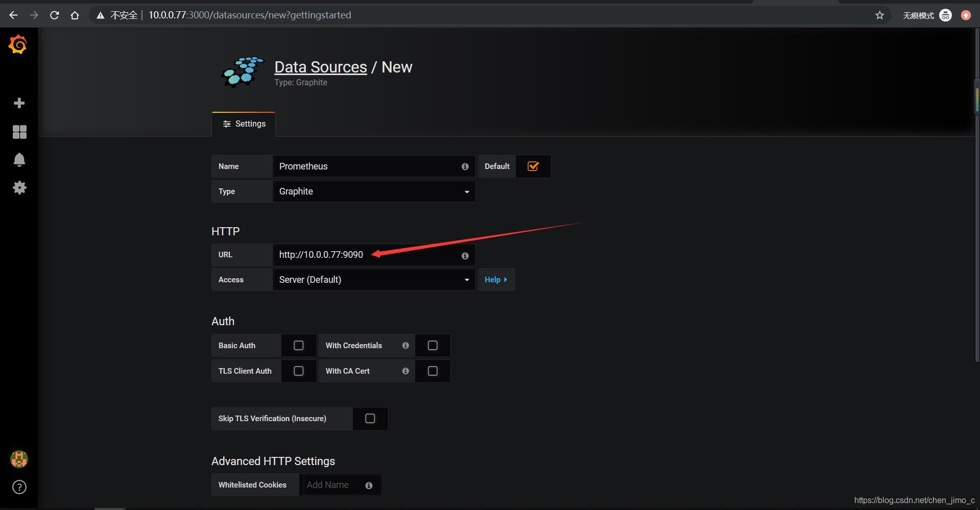Click the user avatar in sidebar

[x=19, y=459]
